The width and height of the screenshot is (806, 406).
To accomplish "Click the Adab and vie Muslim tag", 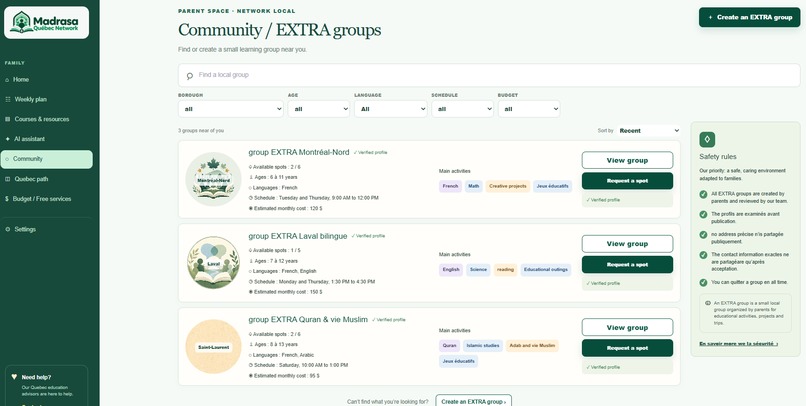I will coord(532,346).
